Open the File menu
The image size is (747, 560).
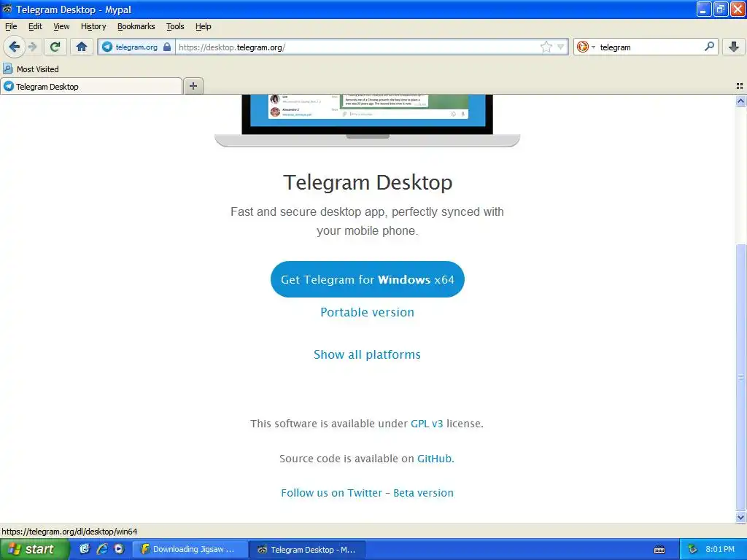coord(11,26)
